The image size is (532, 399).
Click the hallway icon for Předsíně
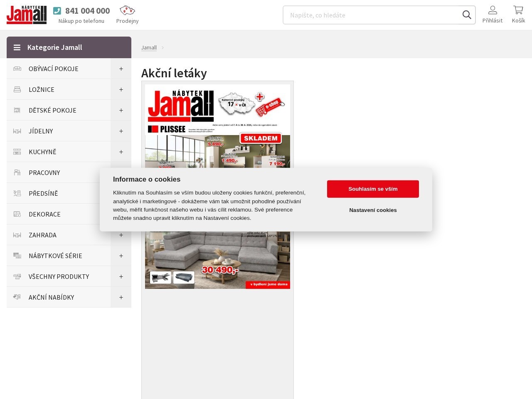click(17, 193)
